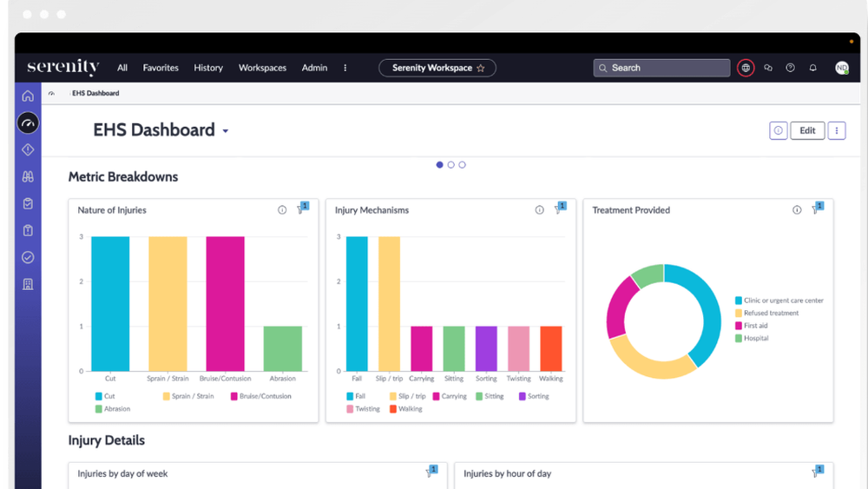Open the binoculars observations sidebar icon
The image size is (868, 489).
coord(28,176)
